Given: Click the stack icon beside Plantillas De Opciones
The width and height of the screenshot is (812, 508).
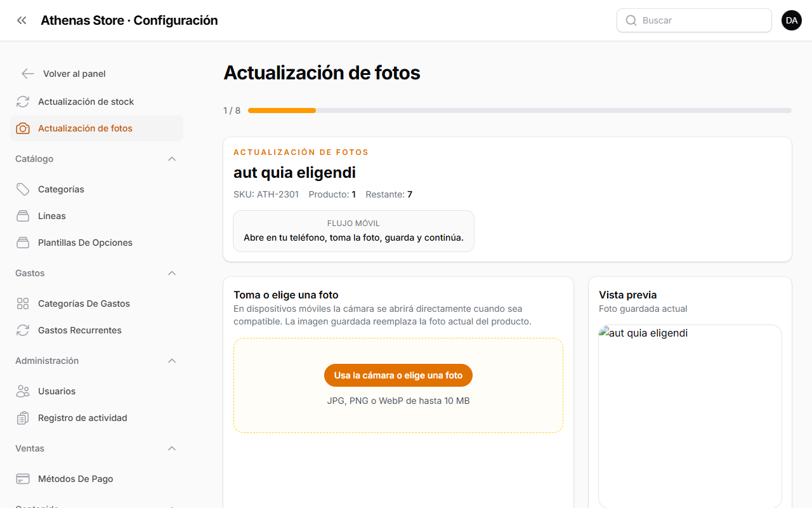Looking at the screenshot, I should (x=23, y=243).
